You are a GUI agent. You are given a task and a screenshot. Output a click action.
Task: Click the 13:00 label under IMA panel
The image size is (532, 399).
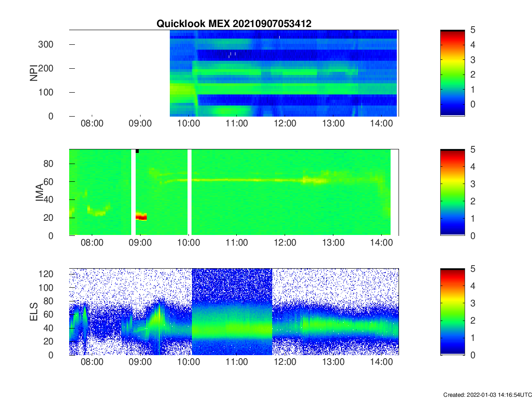click(x=334, y=243)
